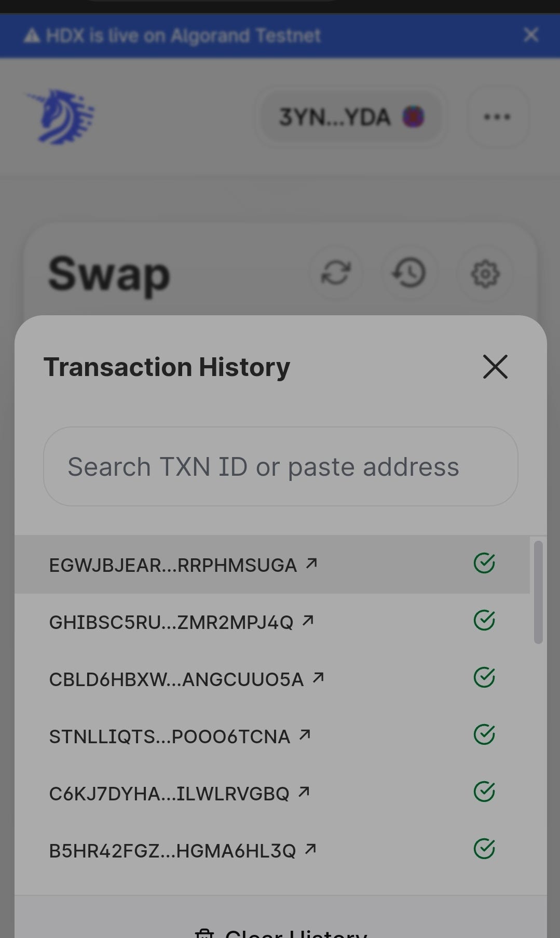560x938 pixels.
Task: Open the transaction history clock icon
Action: (409, 274)
